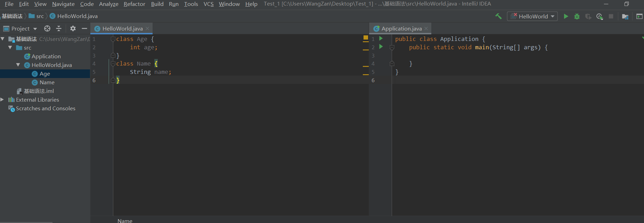Viewport: 644px width, 223px height.
Task: Start debugging with the green bug icon
Action: [x=577, y=16]
